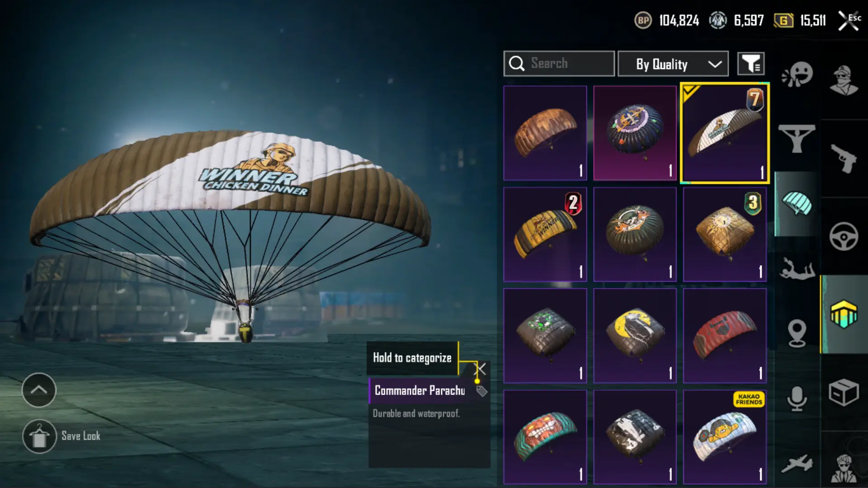Viewport: 868px width, 488px height.
Task: Select the parachute skins tab icon
Action: pos(797,203)
